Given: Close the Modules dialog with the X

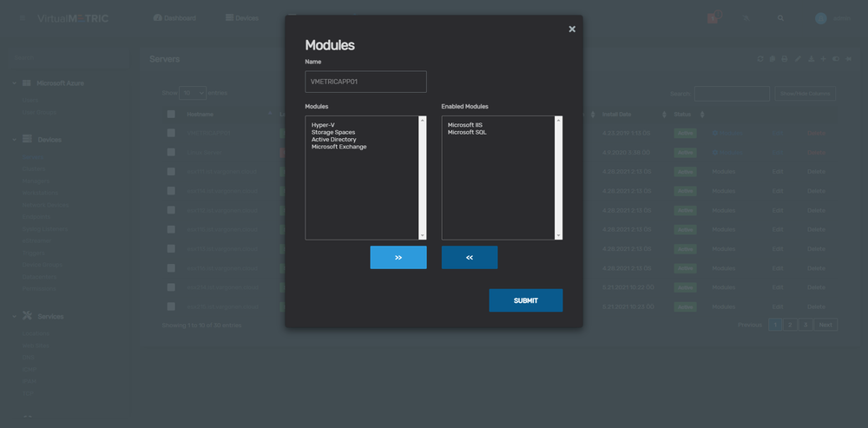Looking at the screenshot, I should coord(572,29).
